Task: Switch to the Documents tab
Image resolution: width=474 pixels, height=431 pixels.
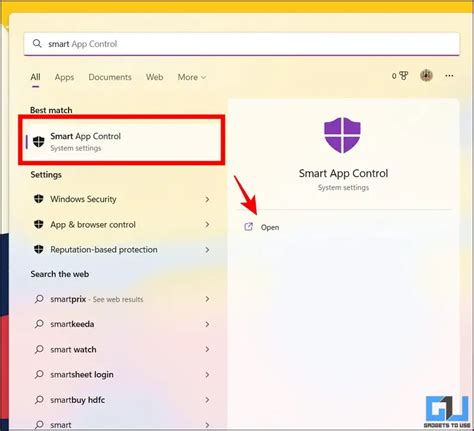Action: tap(110, 77)
